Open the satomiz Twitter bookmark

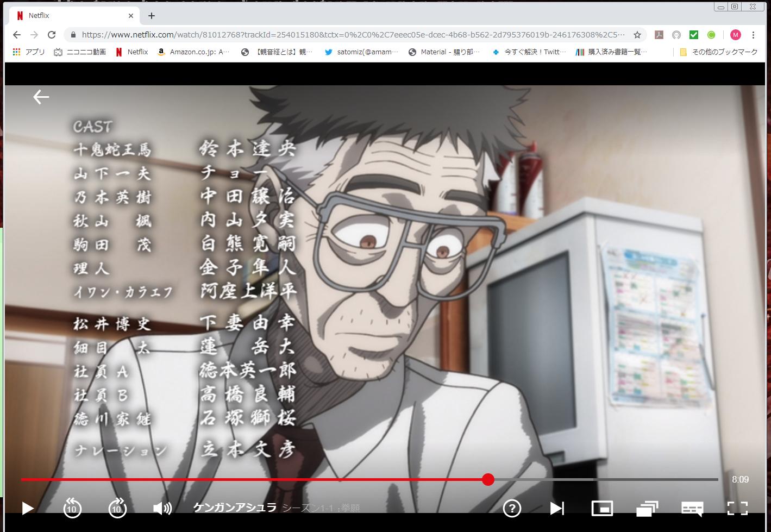point(361,52)
